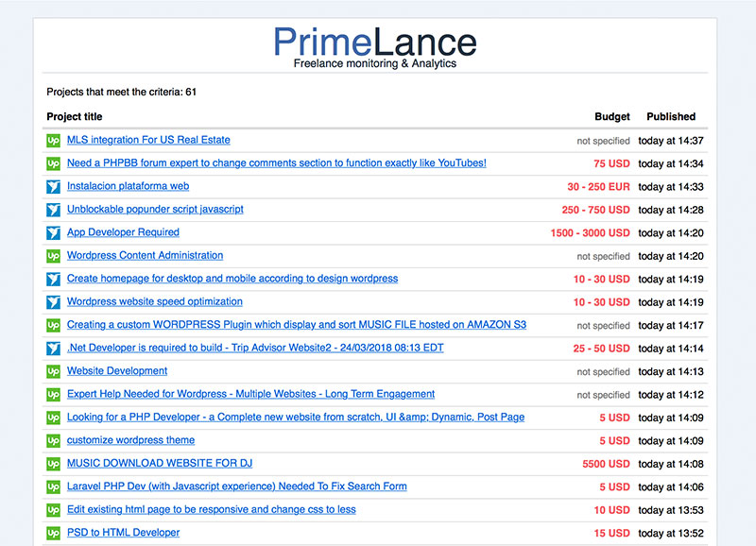Click Upwork icon beside customize wordpress theme
Screen dimensions: 756x546
point(53,441)
